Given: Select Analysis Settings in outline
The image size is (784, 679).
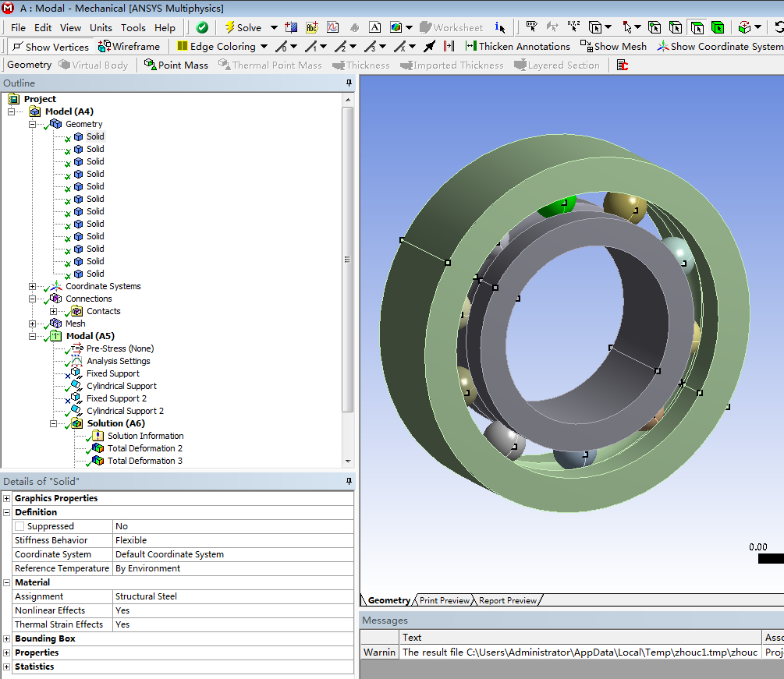Looking at the screenshot, I should tap(118, 361).
